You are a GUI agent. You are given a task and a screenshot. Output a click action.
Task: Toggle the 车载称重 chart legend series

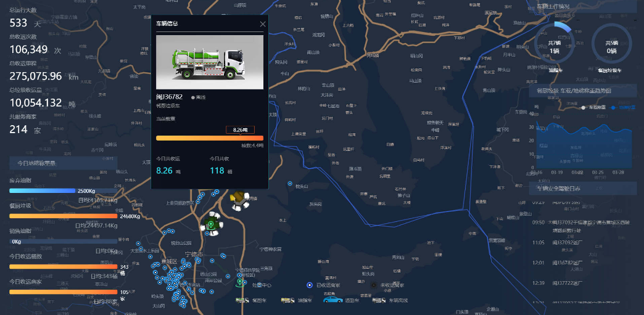tap(593, 108)
